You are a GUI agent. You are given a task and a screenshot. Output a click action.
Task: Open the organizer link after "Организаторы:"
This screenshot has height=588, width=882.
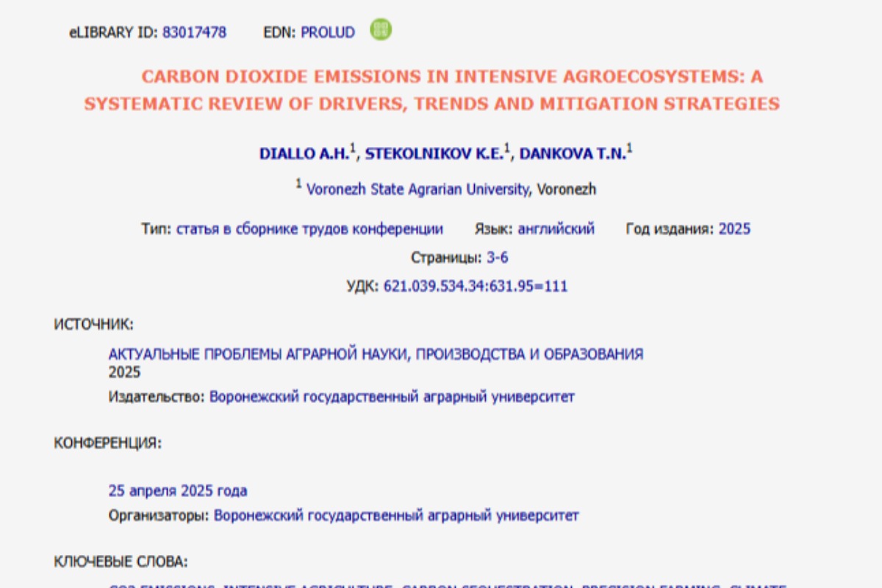coord(397,515)
